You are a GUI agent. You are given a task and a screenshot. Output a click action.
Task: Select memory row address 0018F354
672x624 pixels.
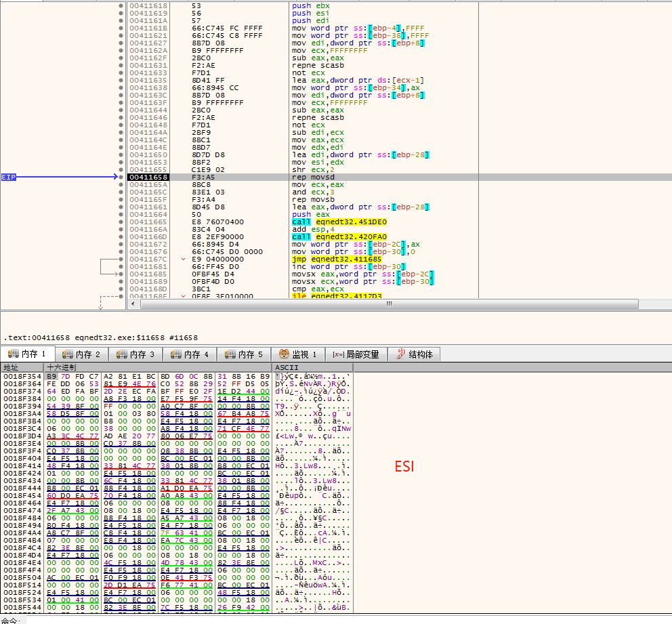(x=22, y=377)
